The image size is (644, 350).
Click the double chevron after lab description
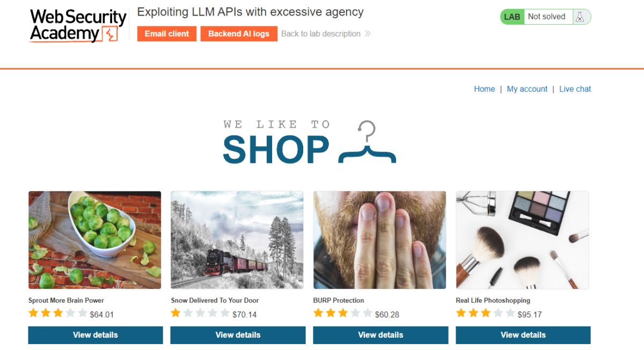pyautogui.click(x=368, y=34)
